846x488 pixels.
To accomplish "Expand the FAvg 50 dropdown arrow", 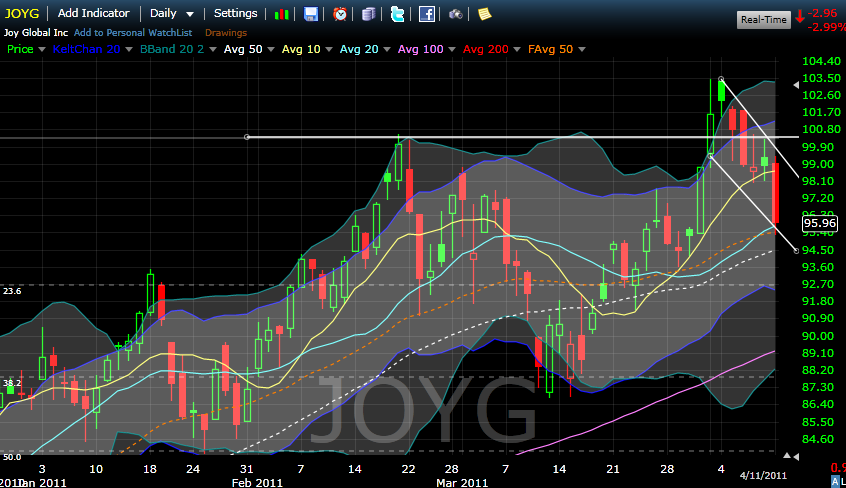I will (x=582, y=50).
